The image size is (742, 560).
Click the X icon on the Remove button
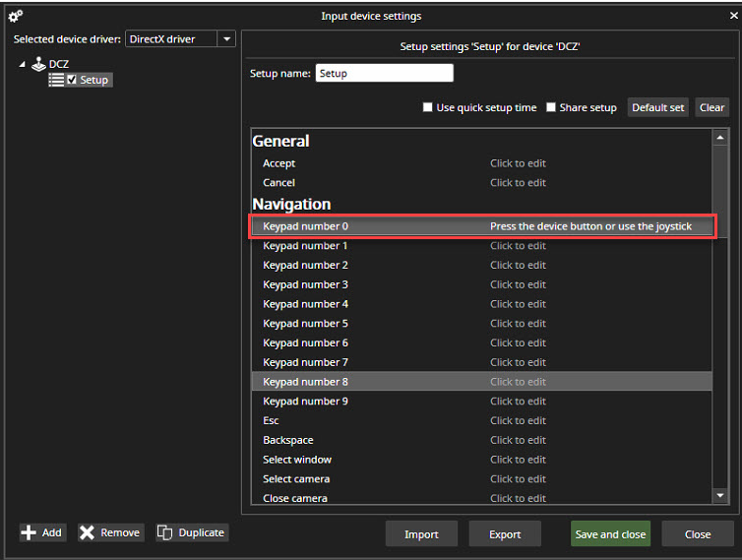click(x=88, y=532)
